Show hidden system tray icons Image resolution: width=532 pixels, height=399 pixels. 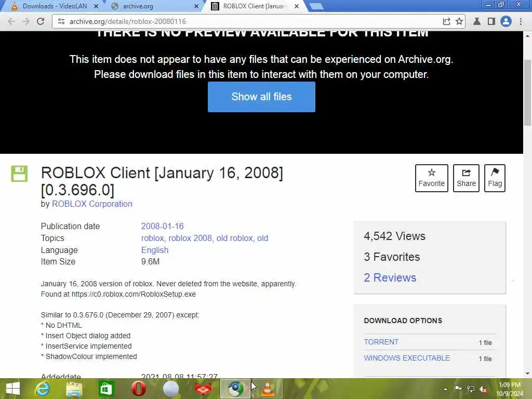point(445,389)
